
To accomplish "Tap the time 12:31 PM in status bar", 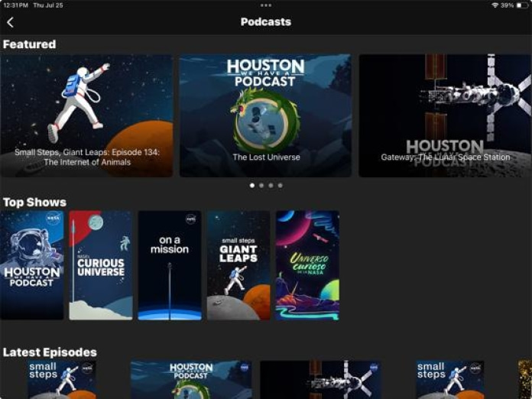I will (15, 5).
